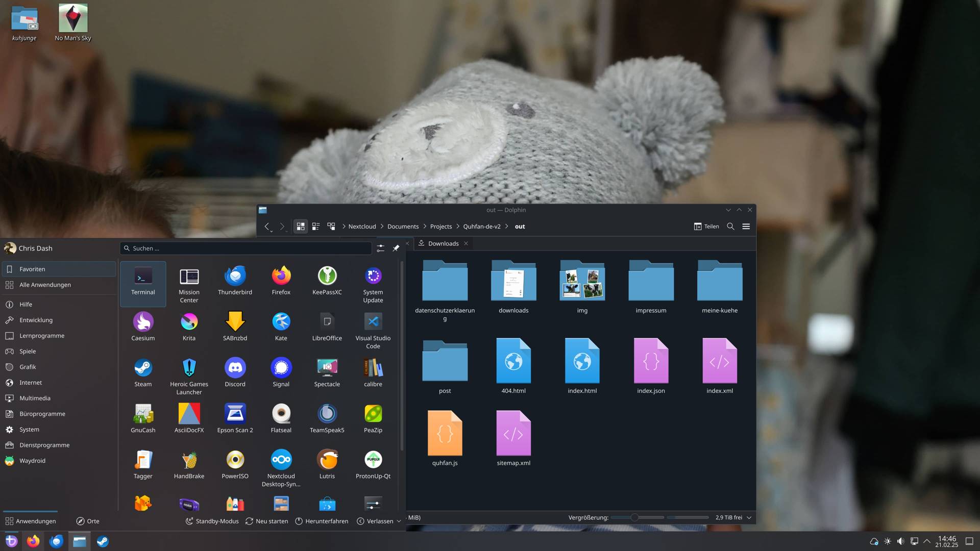Launch Terminal from favorites

click(x=143, y=284)
